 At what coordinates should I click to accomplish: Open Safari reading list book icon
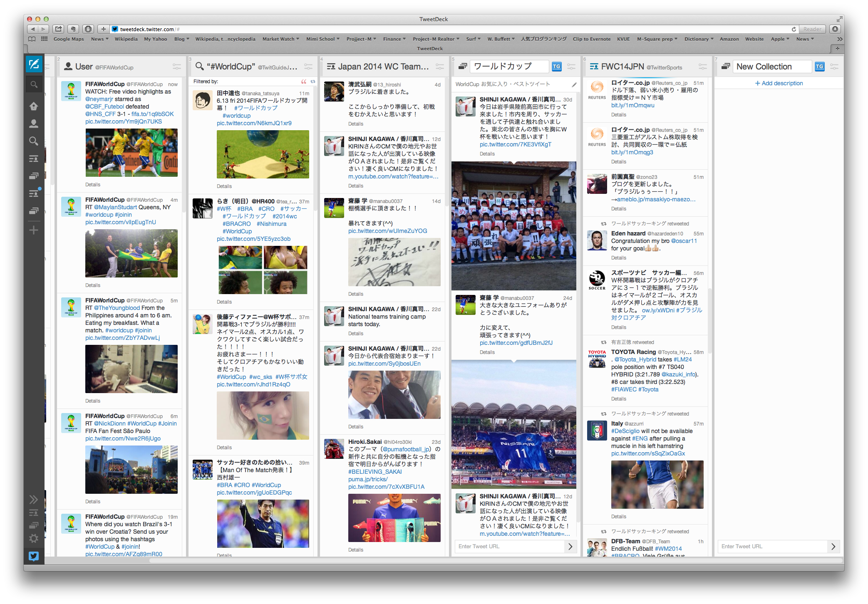pos(32,39)
